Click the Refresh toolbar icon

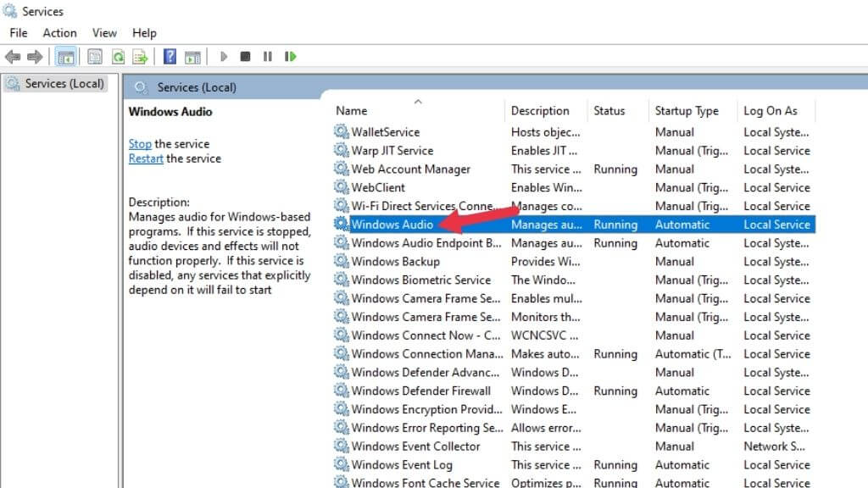click(118, 57)
